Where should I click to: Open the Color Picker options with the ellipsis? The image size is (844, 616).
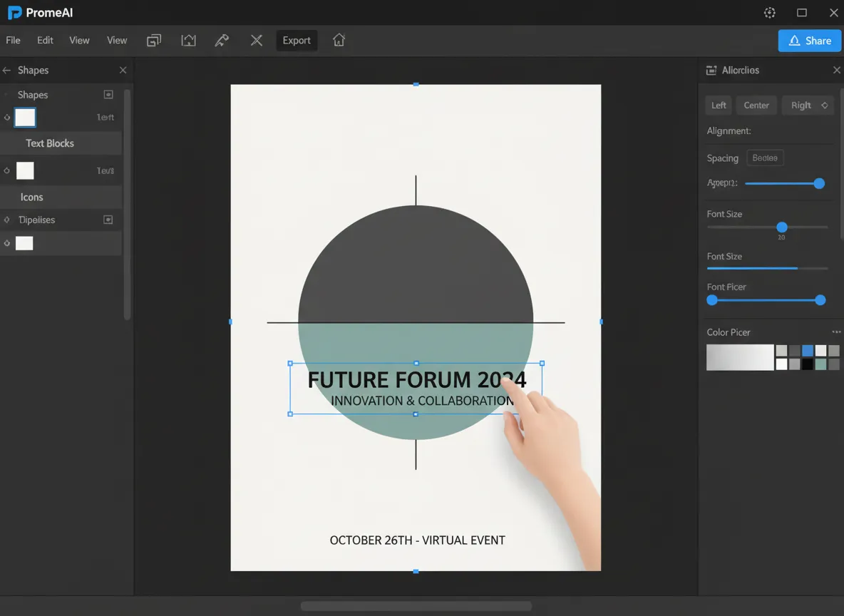tap(836, 331)
